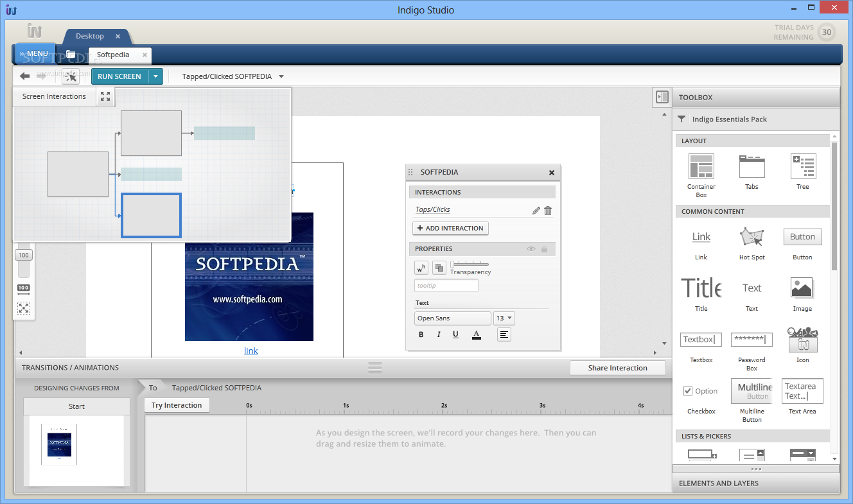Open the RUN SCREEN dropdown arrow

(155, 76)
